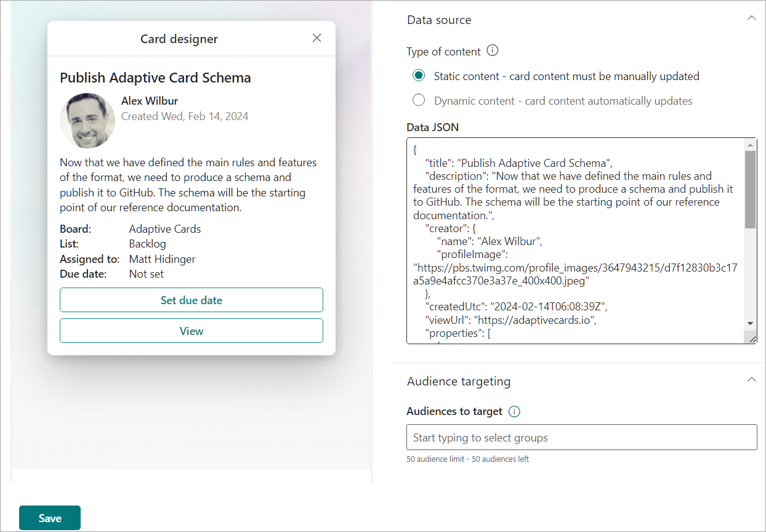The width and height of the screenshot is (766, 532).
Task: Close the Card designer preview
Action: (317, 38)
